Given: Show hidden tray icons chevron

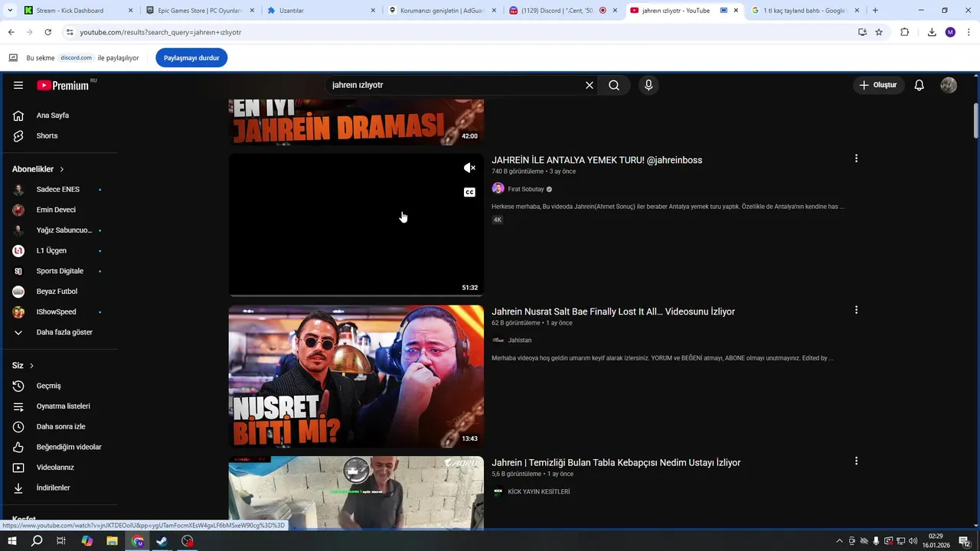Looking at the screenshot, I should click(839, 541).
